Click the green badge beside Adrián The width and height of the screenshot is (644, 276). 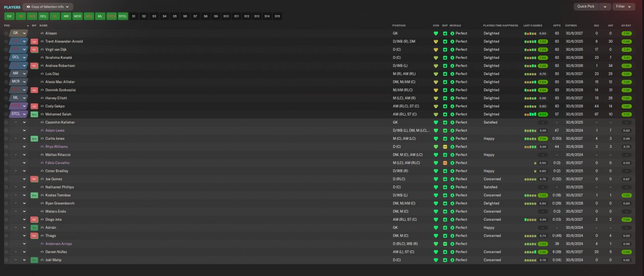point(34,227)
